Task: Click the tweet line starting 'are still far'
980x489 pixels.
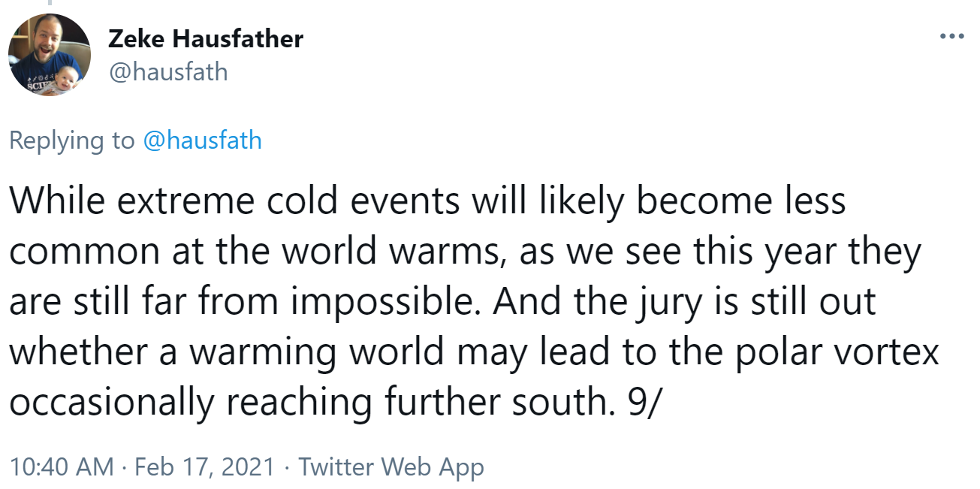Action: 442,303
